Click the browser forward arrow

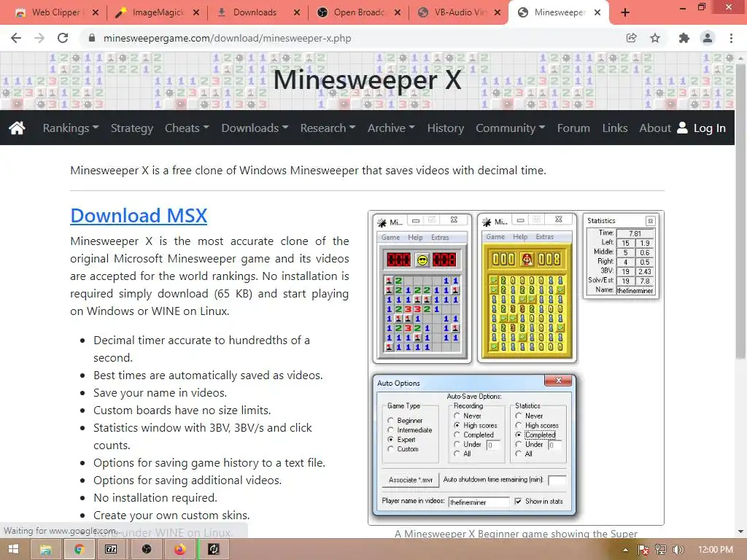tap(39, 38)
